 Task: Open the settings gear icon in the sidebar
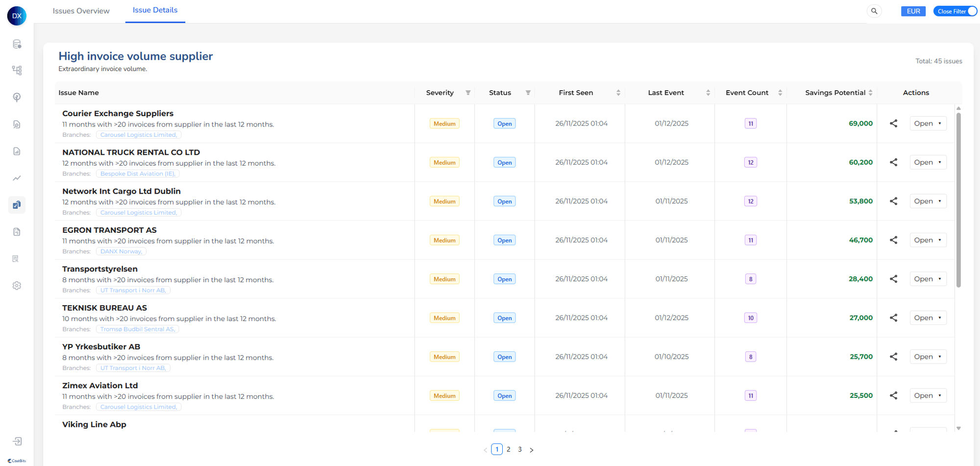tap(17, 286)
